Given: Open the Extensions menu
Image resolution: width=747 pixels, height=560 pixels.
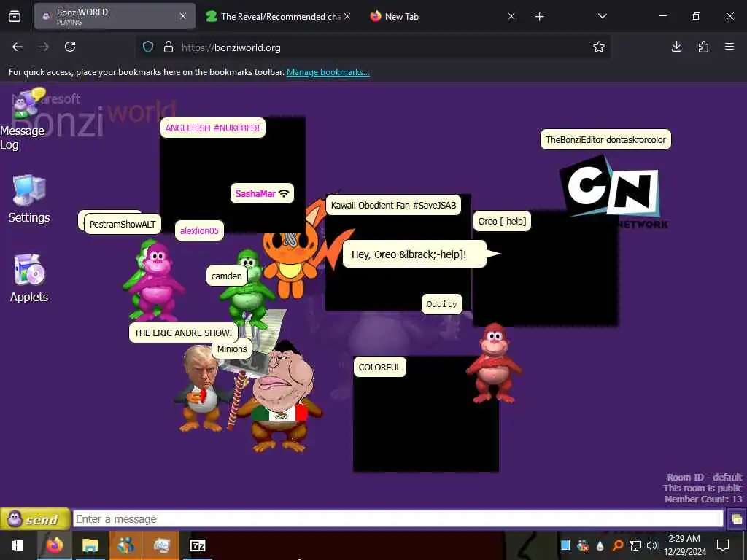Looking at the screenshot, I should tap(703, 47).
